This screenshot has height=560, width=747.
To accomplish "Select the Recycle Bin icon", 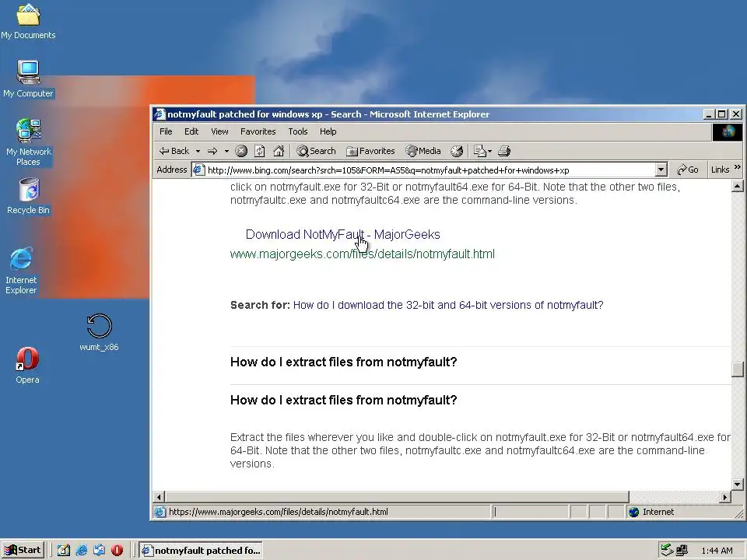I will [x=28, y=196].
